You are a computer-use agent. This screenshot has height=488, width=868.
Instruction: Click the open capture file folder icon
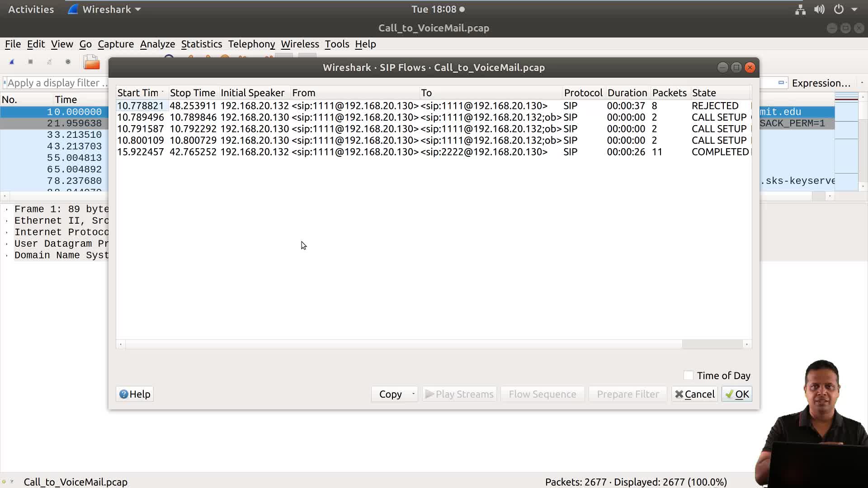coord(91,61)
